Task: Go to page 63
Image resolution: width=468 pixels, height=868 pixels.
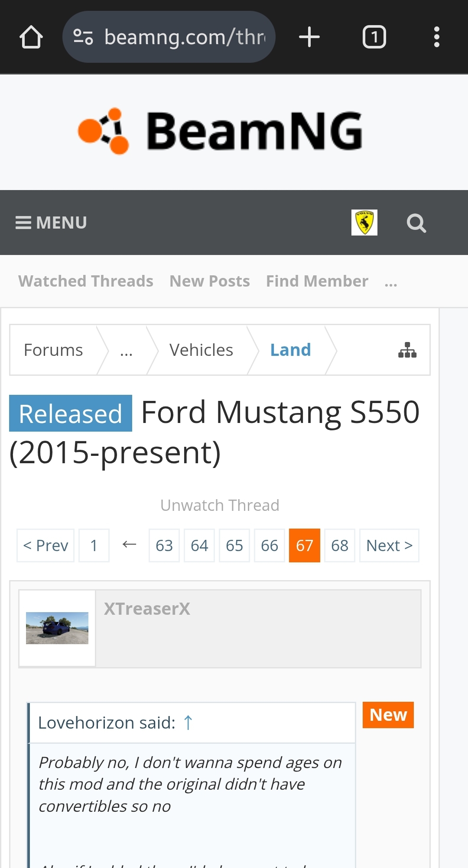Action: [164, 545]
